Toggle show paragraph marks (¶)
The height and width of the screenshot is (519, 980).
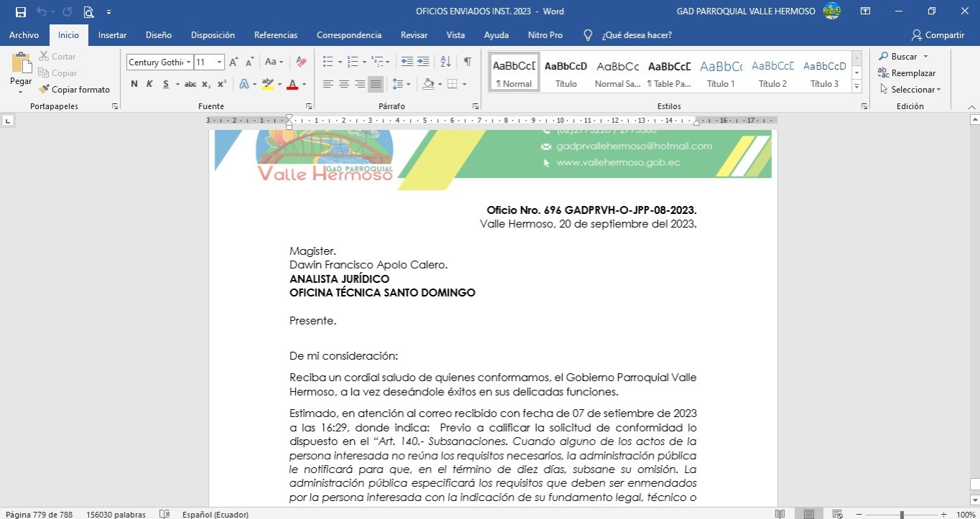(x=467, y=62)
